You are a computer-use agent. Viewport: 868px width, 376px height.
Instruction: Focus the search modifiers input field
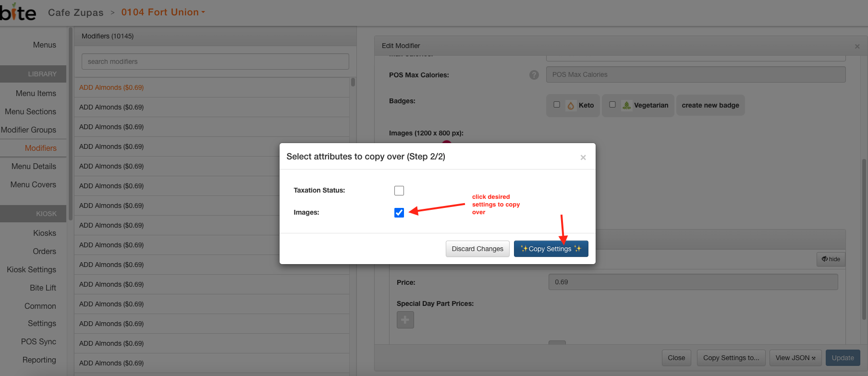[215, 61]
